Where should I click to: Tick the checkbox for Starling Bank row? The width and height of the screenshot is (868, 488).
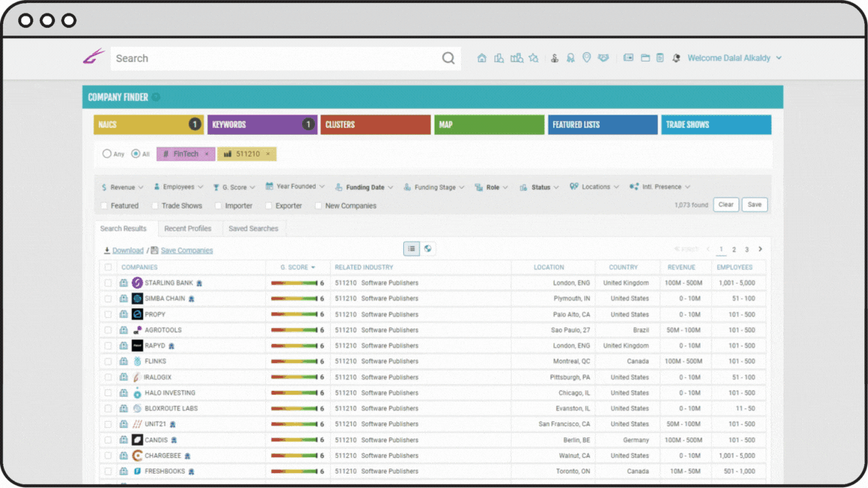click(108, 283)
